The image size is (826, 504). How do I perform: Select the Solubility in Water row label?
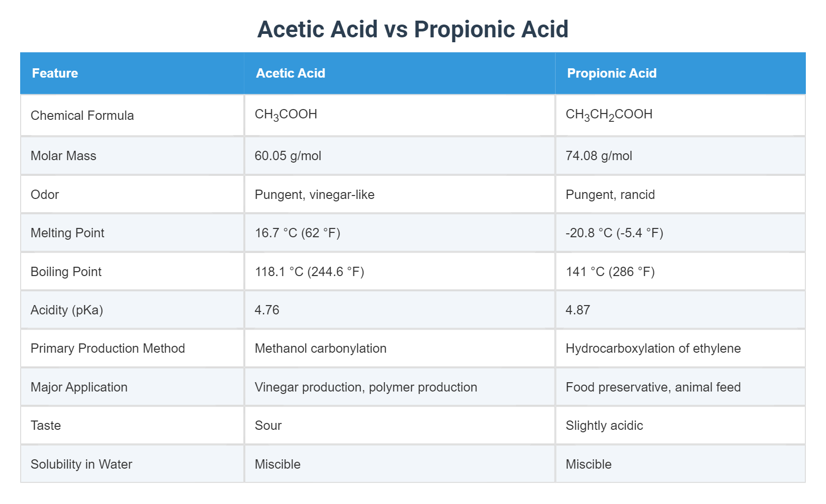[x=81, y=464]
